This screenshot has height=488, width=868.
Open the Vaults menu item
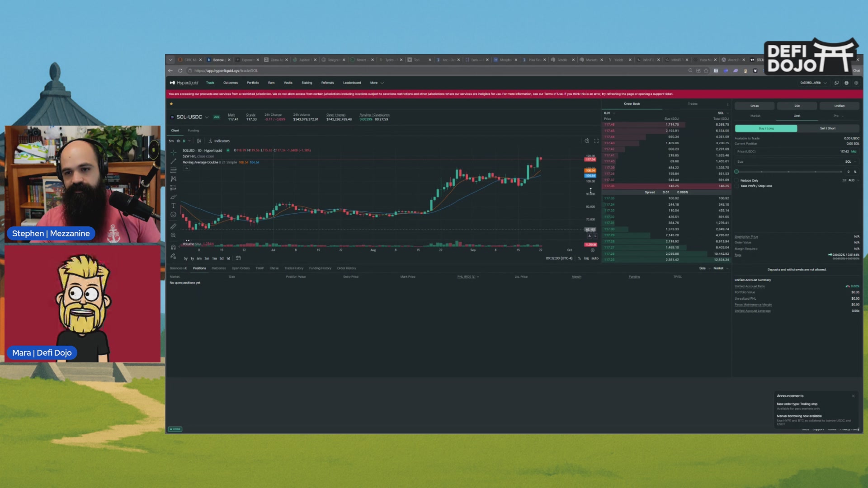(x=288, y=83)
